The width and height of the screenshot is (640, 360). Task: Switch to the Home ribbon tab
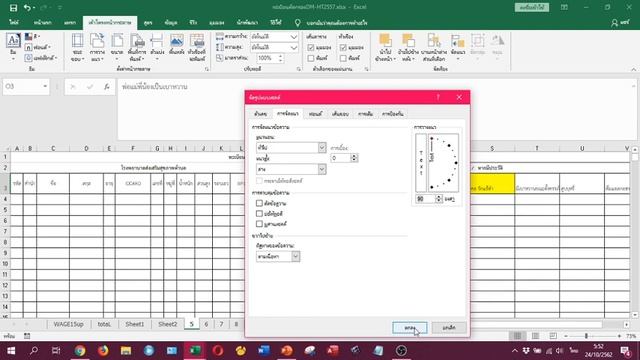point(42,23)
